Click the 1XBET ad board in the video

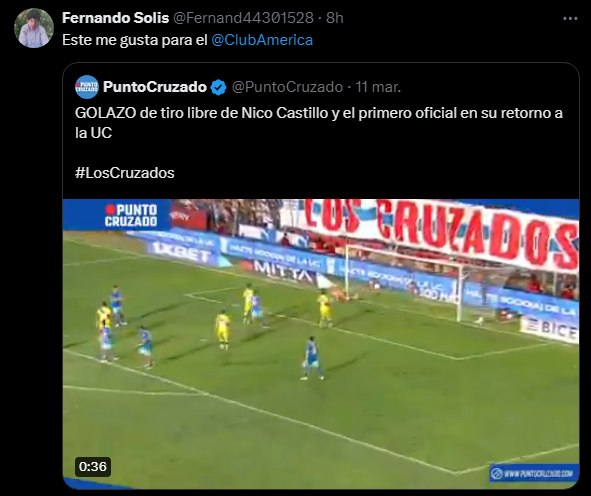[x=181, y=254]
